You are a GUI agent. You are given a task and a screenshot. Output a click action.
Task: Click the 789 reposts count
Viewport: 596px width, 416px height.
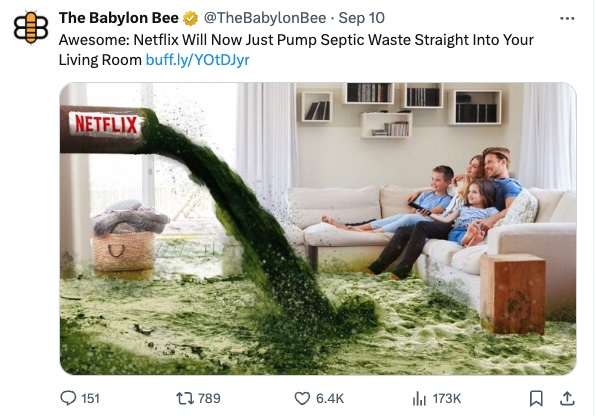(x=209, y=399)
